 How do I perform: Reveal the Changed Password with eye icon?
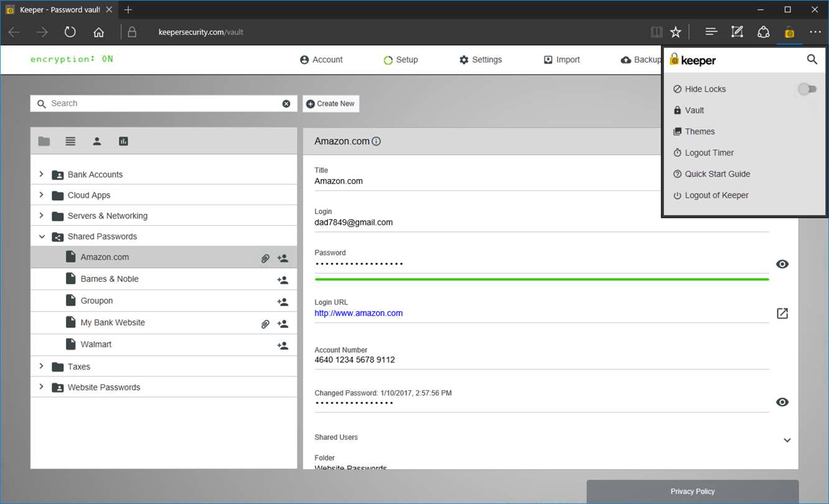782,402
